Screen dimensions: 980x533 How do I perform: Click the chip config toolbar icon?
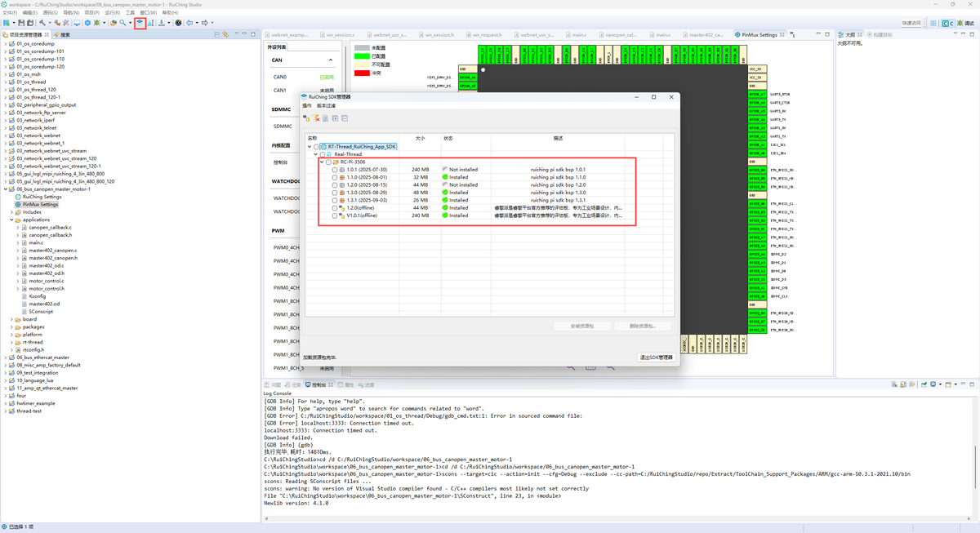point(150,23)
